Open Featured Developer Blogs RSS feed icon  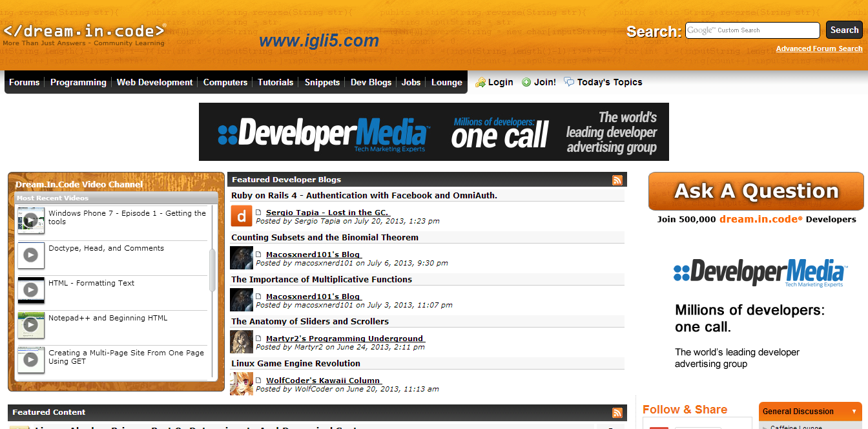(617, 180)
